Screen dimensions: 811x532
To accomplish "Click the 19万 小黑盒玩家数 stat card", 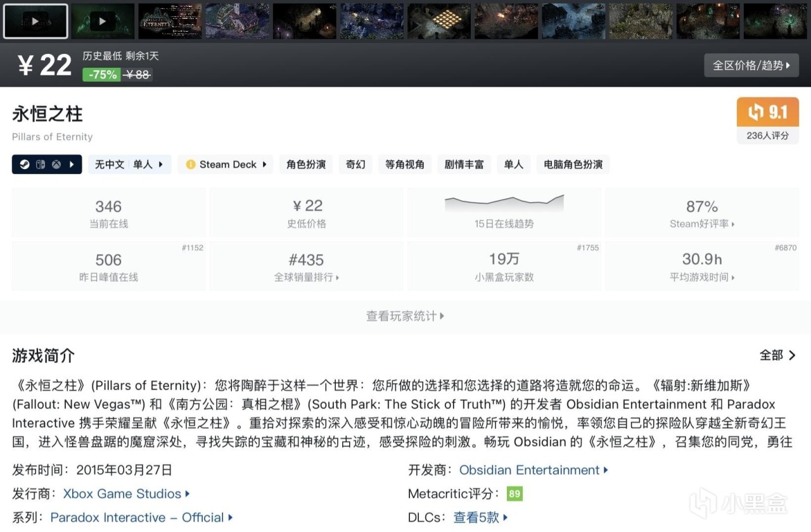I will pyautogui.click(x=504, y=266).
